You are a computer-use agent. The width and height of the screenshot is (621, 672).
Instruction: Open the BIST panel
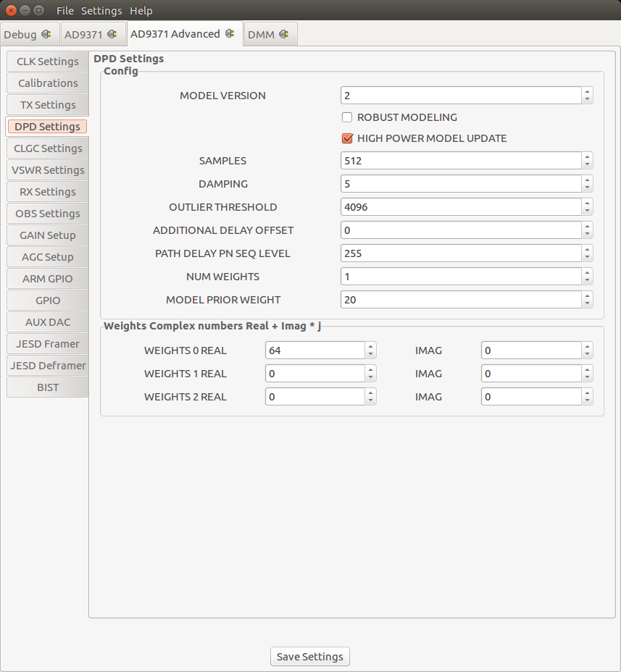pyautogui.click(x=47, y=387)
